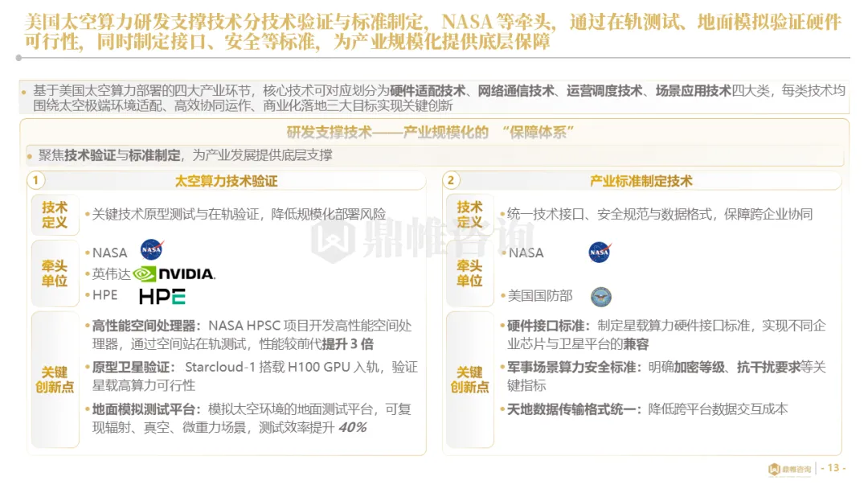Click the right panel 关键创新点 label box
Viewport: 868px width, 489px height.
[469, 380]
